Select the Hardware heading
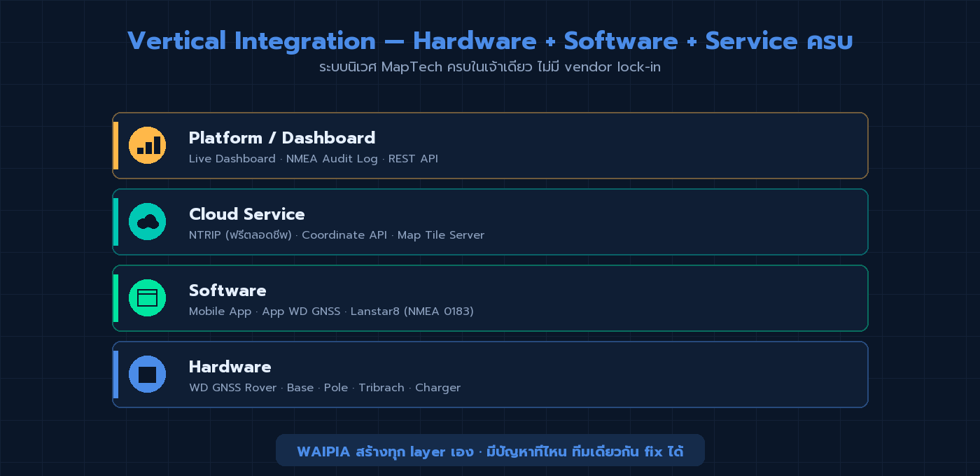 coord(230,367)
